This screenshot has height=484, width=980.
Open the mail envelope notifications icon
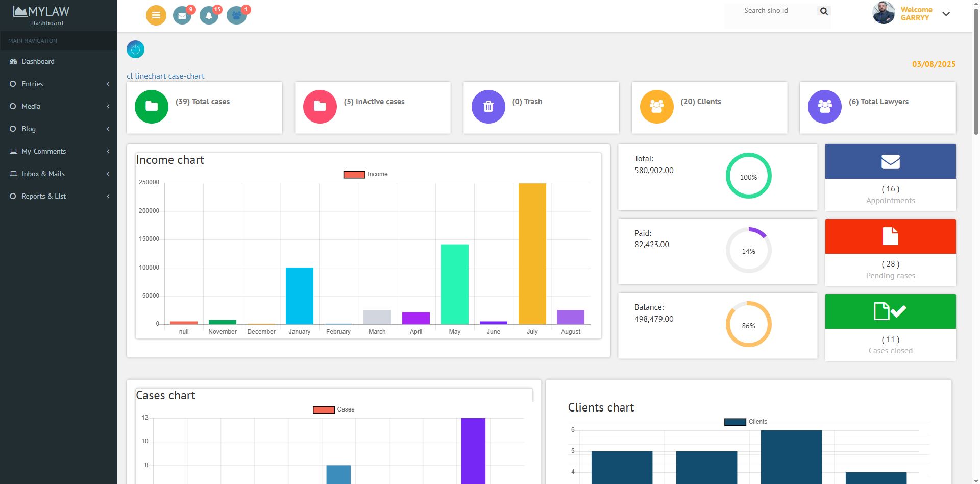[x=182, y=15]
